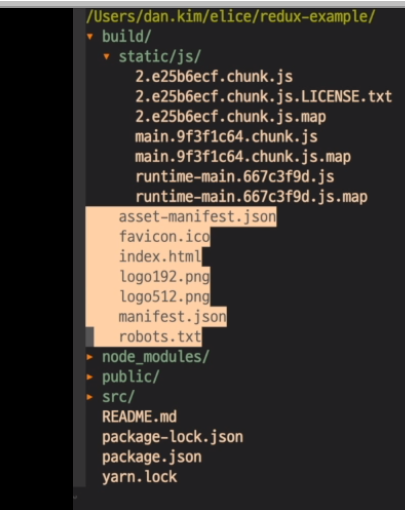Open file 2.e25b6ecf.chunk.js
This screenshot has height=510, width=405.
pyautogui.click(x=214, y=77)
